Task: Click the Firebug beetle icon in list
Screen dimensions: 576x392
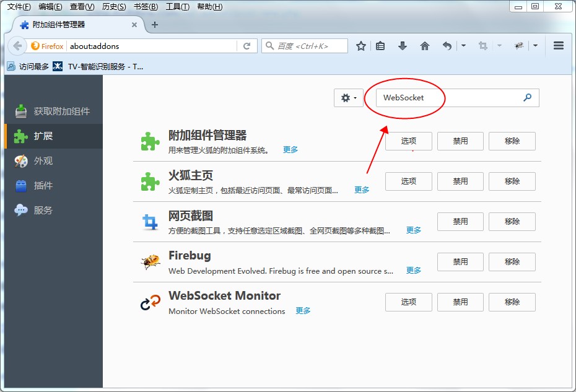Action: coord(151,262)
